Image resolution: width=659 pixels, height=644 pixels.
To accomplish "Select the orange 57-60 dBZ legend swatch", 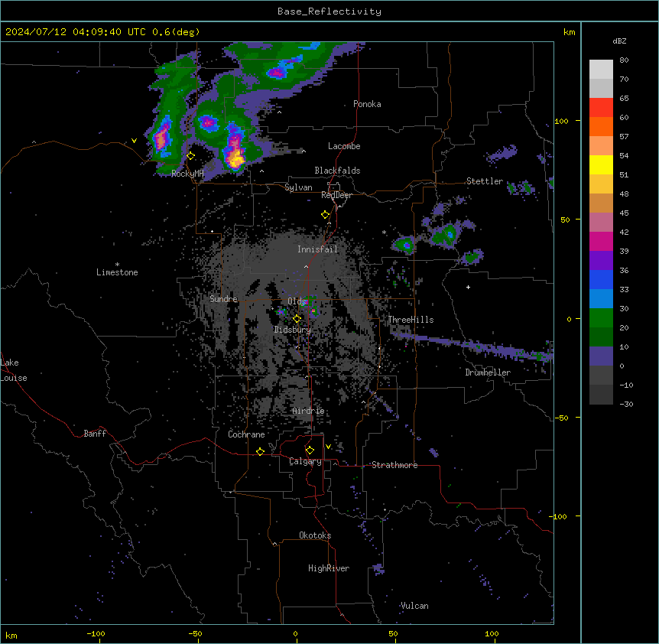I will tap(601, 126).
